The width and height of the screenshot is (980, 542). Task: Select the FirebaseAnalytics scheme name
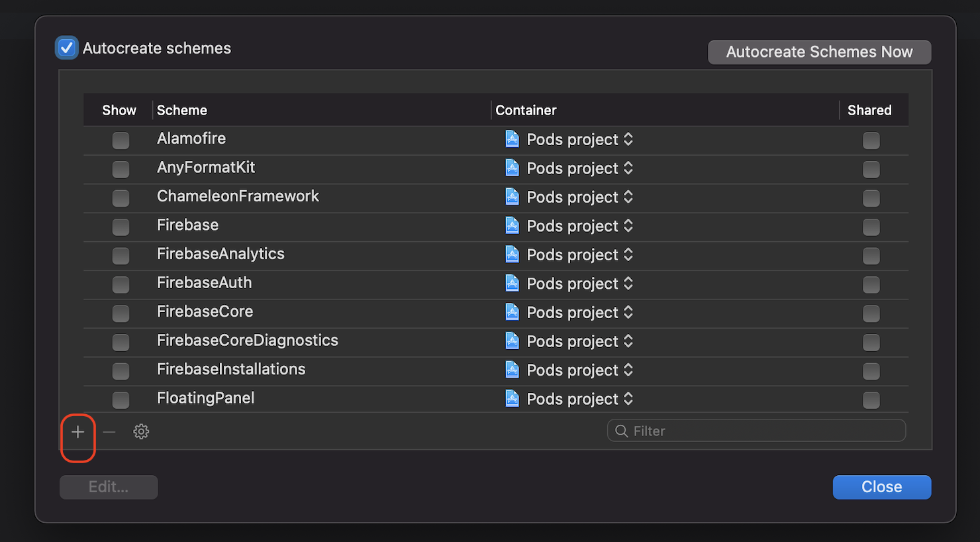[220, 254]
